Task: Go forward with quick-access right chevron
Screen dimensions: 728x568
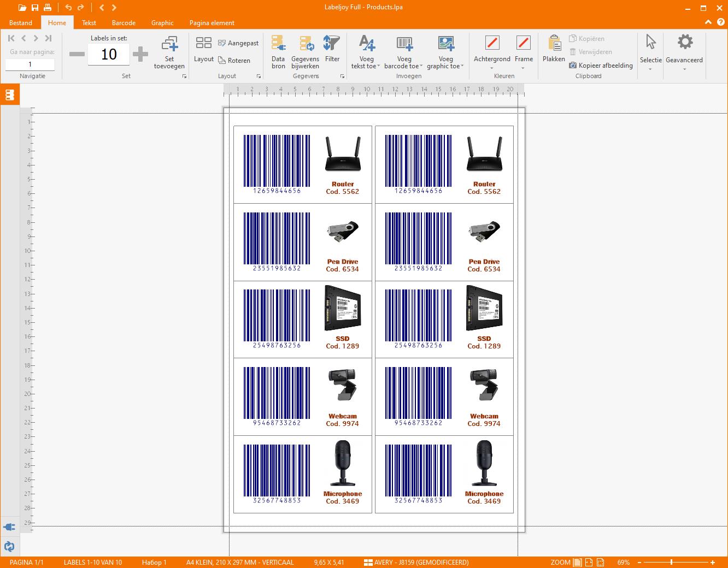Action: tap(114, 8)
